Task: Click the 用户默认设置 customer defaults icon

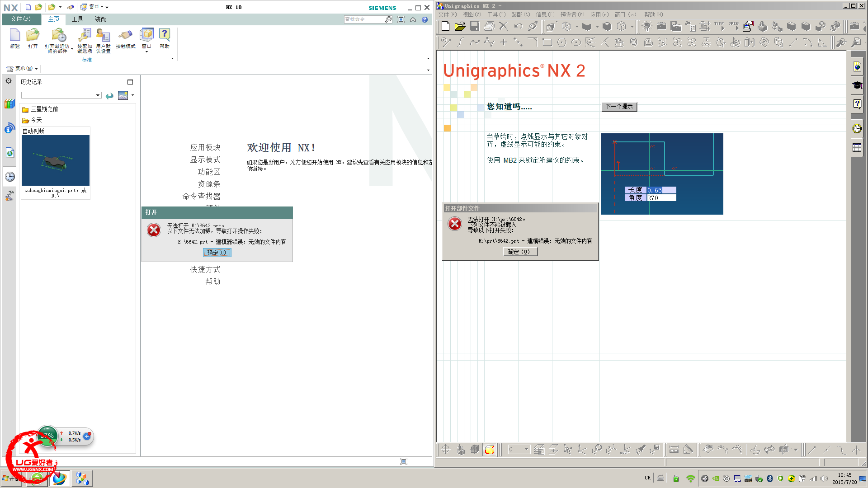Action: (x=103, y=35)
